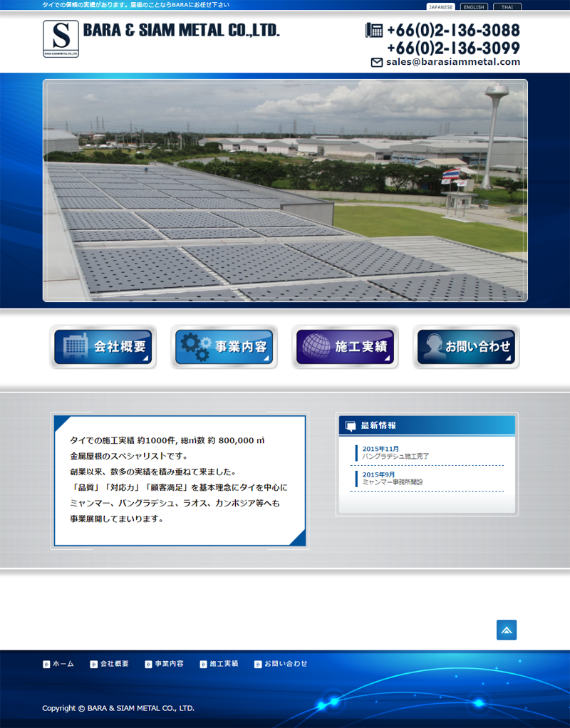Viewport: 570px width, 728px height.
Task: Click the phone number +66(0)2-136-3088
Action: pyautogui.click(x=453, y=30)
